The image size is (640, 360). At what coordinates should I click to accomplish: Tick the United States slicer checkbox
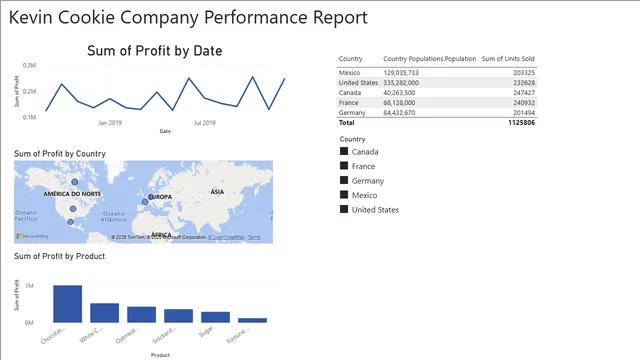[344, 209]
